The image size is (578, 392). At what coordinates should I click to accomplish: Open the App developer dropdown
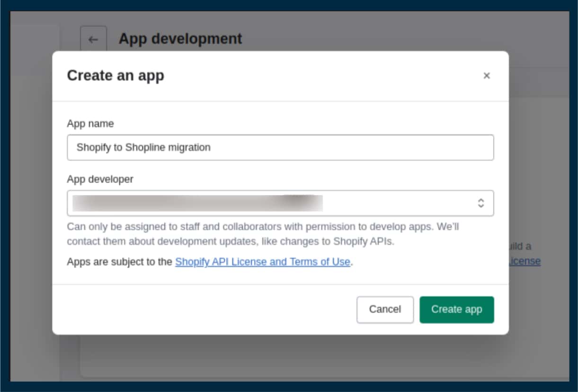click(280, 203)
